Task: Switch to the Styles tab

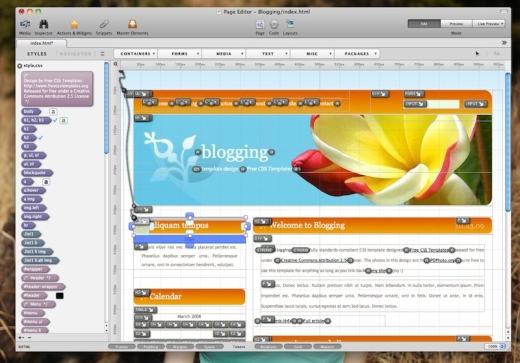Action: pyautogui.click(x=37, y=54)
